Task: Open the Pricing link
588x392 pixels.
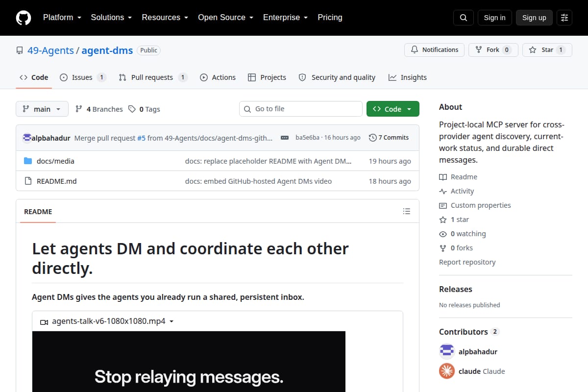Action: coord(330,18)
